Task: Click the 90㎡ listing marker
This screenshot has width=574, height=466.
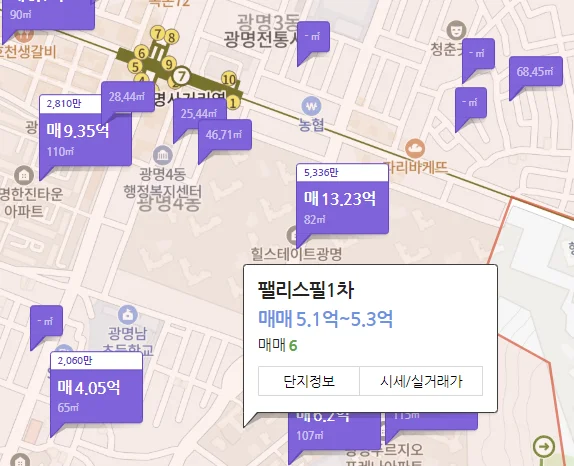Action: coord(48,14)
